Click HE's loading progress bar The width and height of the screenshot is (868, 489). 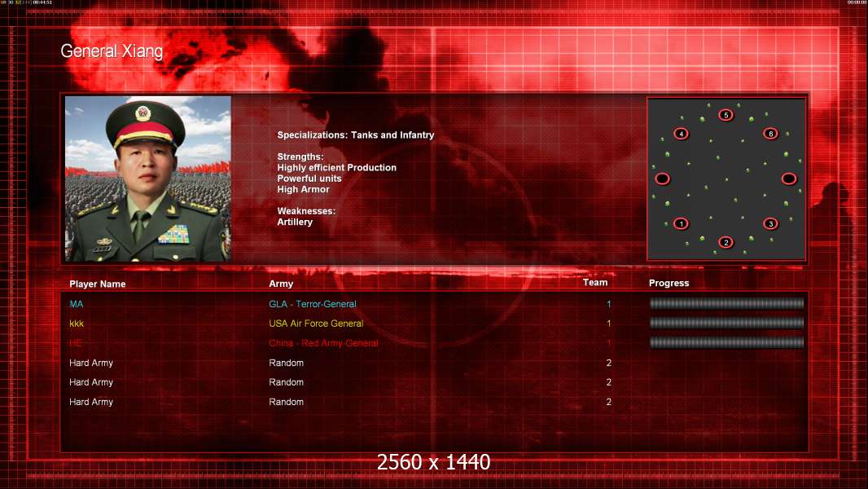click(x=726, y=343)
